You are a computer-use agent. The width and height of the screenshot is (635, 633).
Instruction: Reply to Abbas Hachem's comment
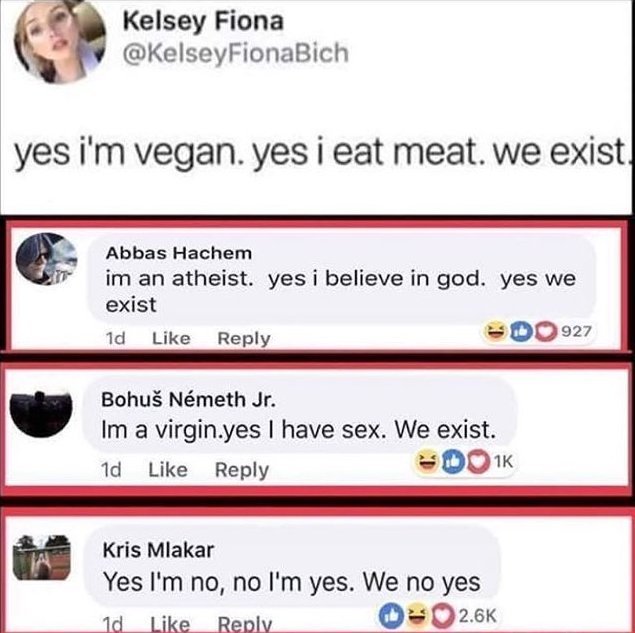point(243,338)
